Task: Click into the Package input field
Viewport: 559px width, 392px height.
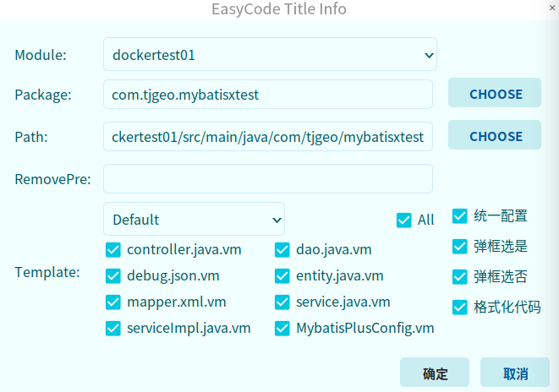Action: click(267, 95)
